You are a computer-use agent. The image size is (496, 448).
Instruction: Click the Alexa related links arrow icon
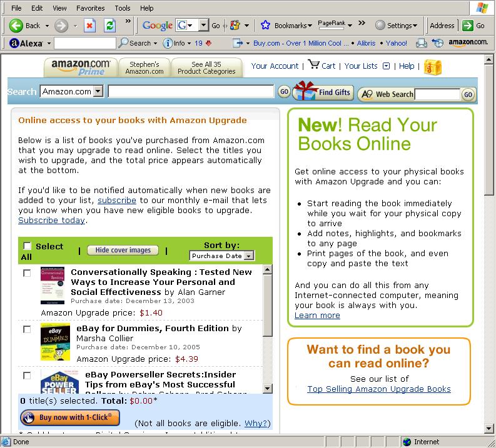pos(238,43)
